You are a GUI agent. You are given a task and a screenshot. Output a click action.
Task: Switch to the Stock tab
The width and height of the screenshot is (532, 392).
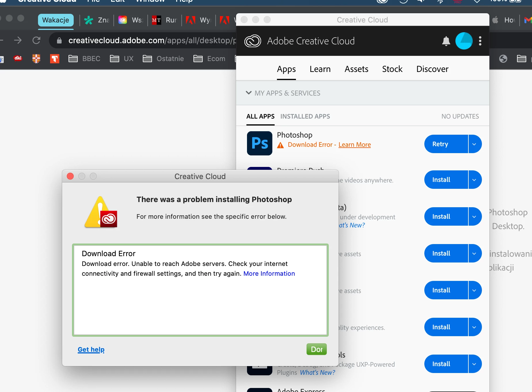pyautogui.click(x=392, y=69)
